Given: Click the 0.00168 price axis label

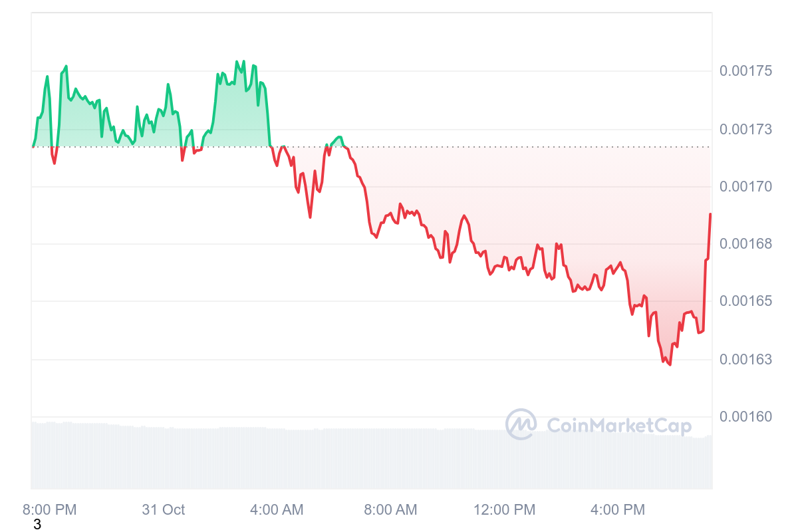Looking at the screenshot, I should tap(746, 244).
